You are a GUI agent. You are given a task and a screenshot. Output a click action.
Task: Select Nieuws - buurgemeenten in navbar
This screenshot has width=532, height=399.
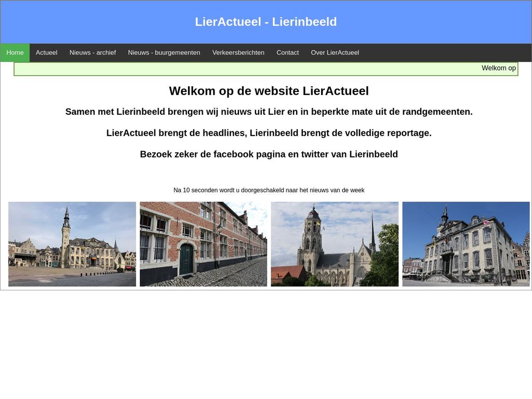164,52
